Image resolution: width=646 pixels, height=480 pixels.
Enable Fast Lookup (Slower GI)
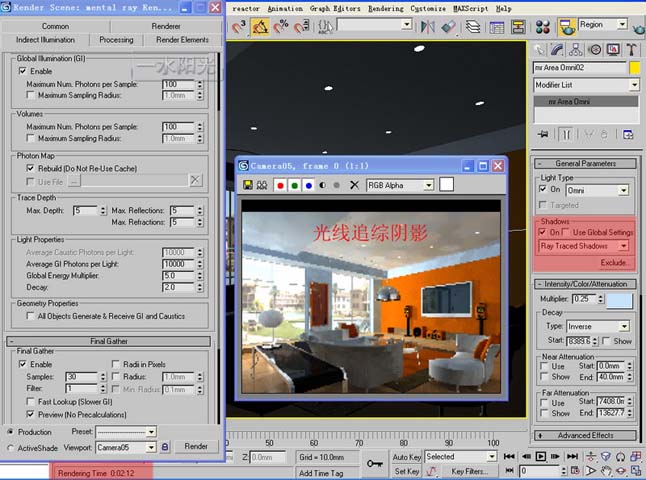(30, 401)
